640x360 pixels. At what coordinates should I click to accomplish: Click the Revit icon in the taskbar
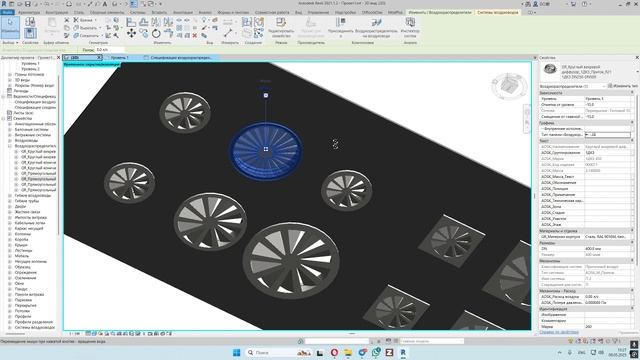[x=403, y=352]
